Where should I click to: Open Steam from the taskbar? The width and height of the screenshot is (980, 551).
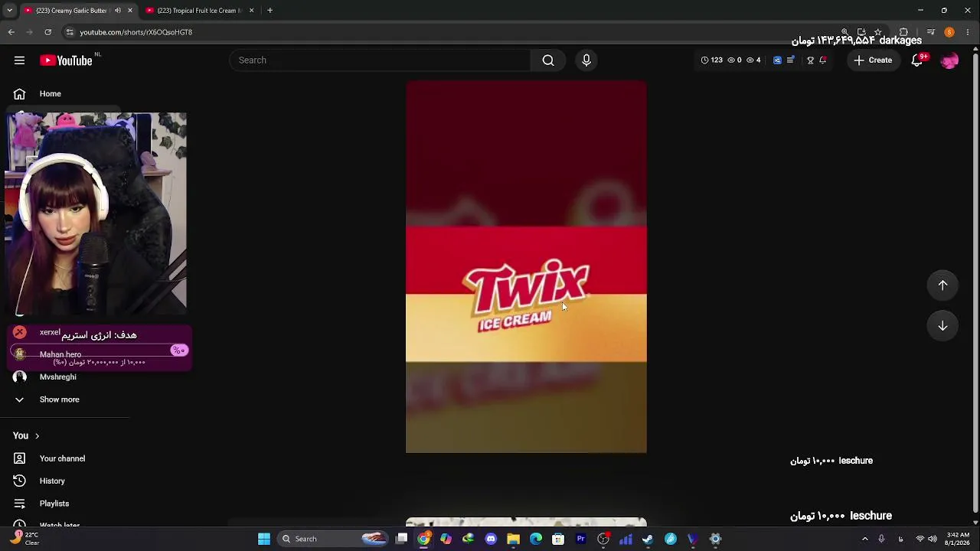pyautogui.click(x=648, y=539)
